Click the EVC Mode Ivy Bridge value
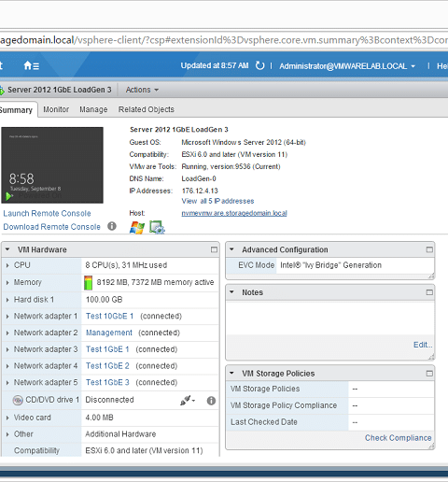 pos(330,265)
